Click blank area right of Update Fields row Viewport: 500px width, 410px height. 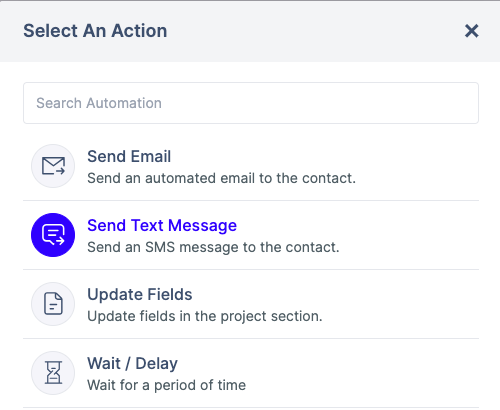pos(400,304)
